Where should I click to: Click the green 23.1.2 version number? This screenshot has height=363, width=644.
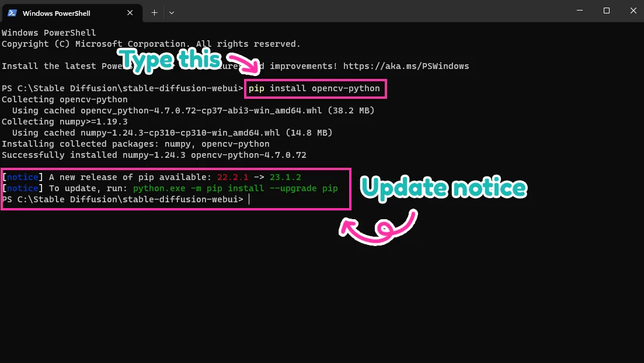coord(285,177)
